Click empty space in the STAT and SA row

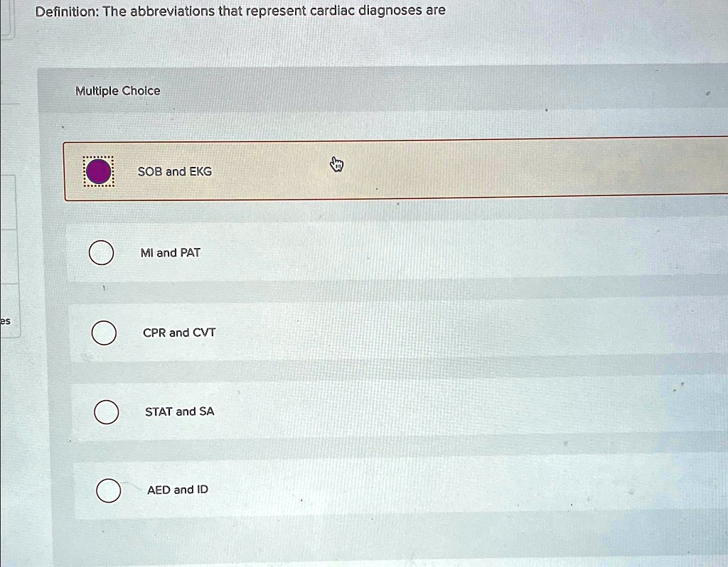point(427,411)
